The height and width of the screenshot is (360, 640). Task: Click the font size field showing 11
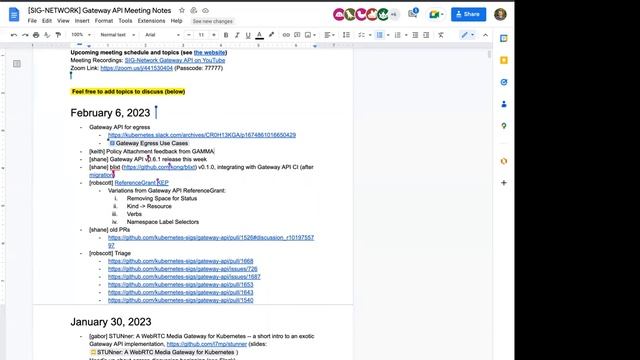pyautogui.click(x=201, y=35)
